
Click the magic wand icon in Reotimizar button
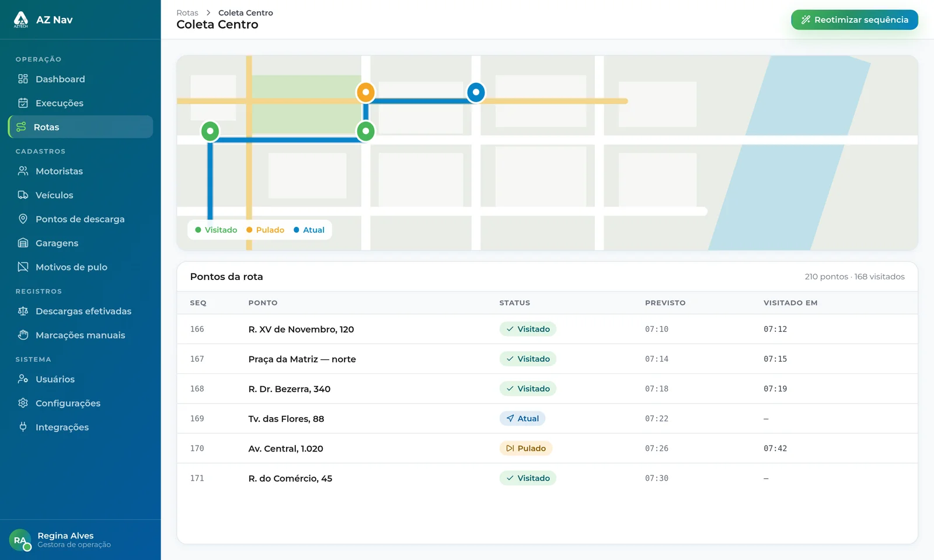coord(806,20)
